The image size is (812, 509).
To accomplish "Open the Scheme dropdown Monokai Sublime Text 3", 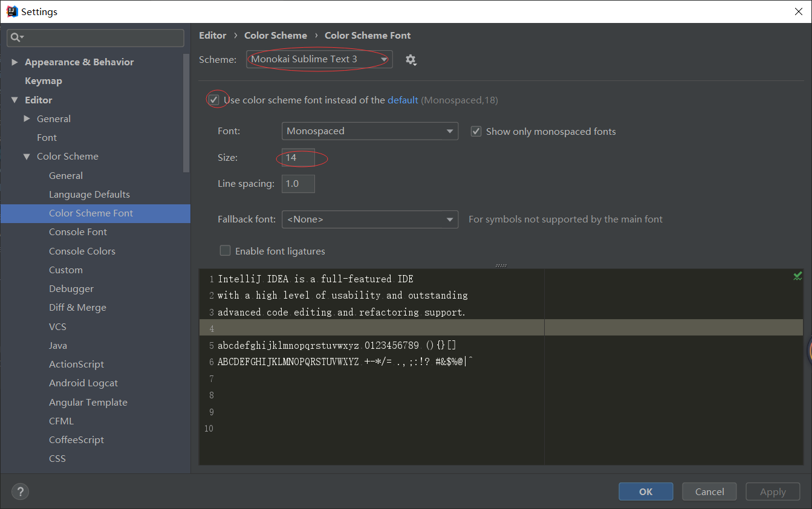I will 319,59.
